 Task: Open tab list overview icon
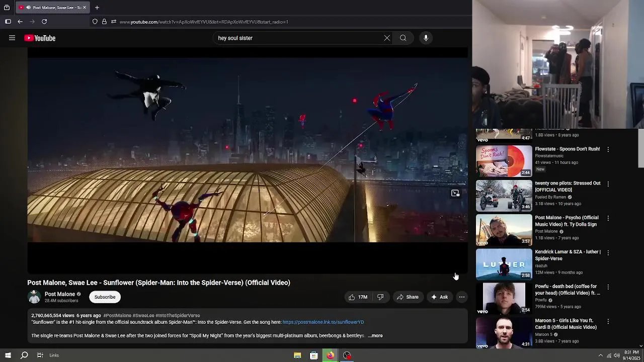click(7, 8)
